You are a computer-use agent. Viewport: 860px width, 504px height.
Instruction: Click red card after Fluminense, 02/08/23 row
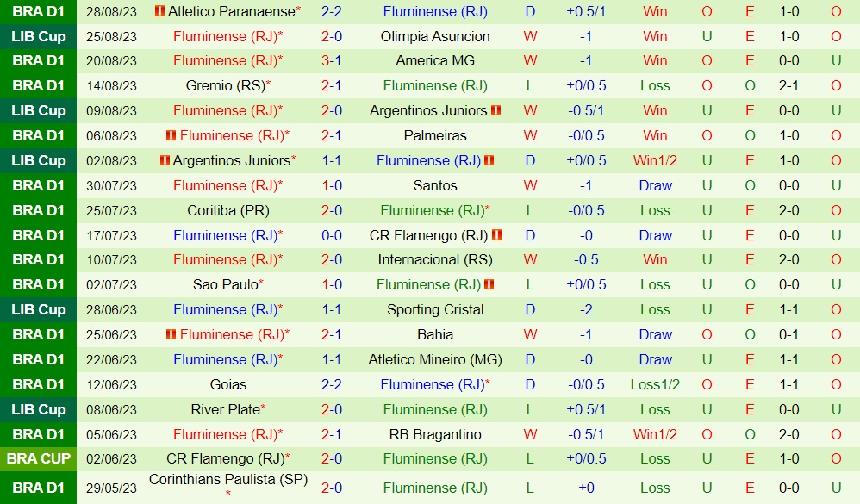(489, 161)
